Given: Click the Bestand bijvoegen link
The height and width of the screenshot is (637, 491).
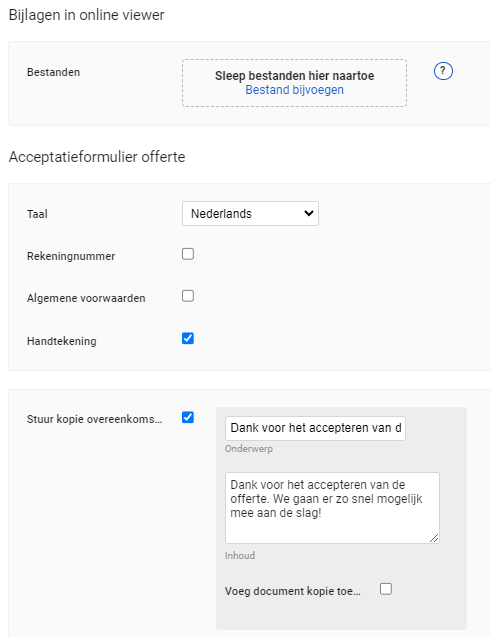Looking at the screenshot, I should click(x=294, y=90).
